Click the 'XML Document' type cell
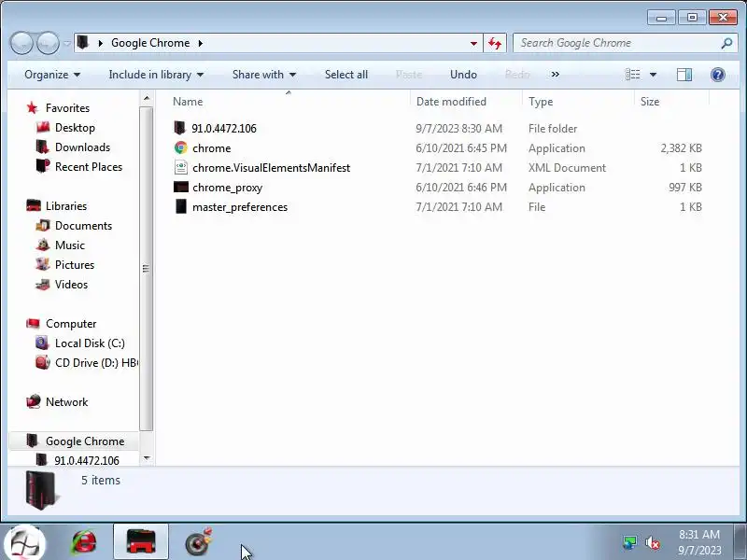Screen dimensions: 747x560 coord(567,168)
